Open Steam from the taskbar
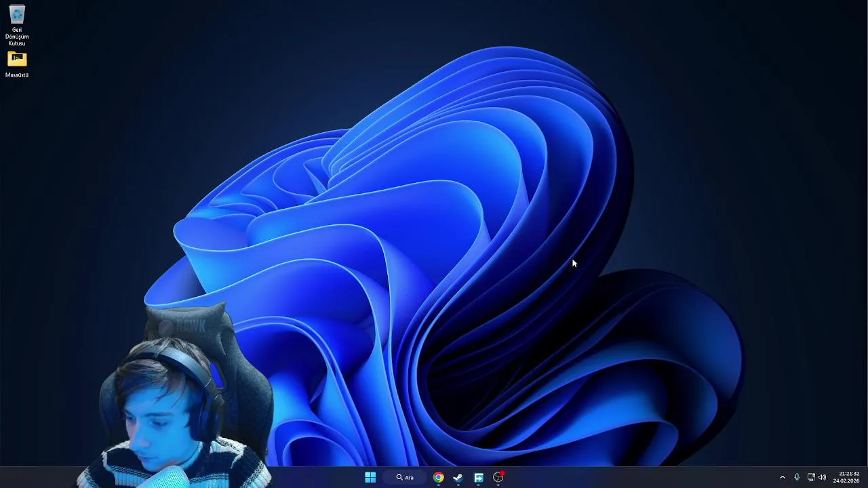The height and width of the screenshot is (488, 868). point(458,477)
